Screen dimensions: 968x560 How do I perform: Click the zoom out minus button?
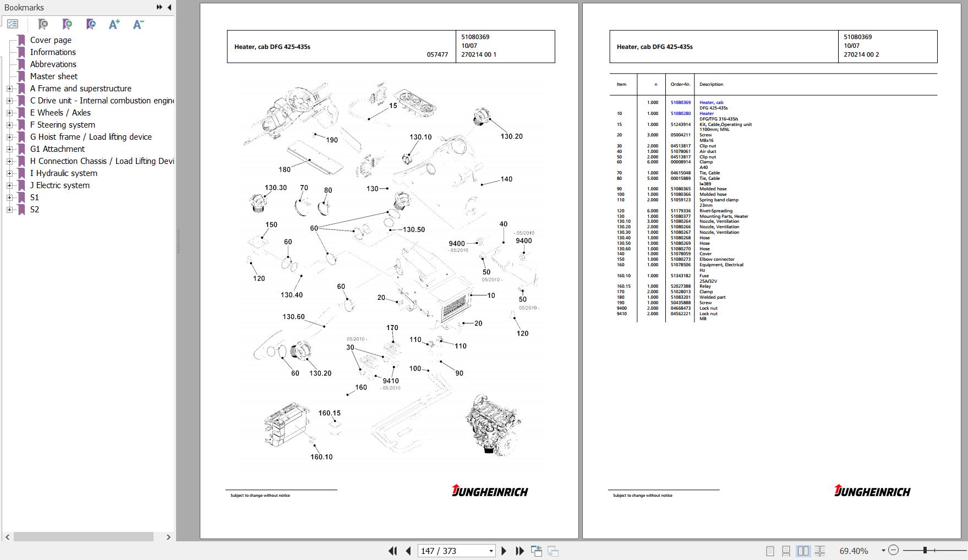point(894,550)
